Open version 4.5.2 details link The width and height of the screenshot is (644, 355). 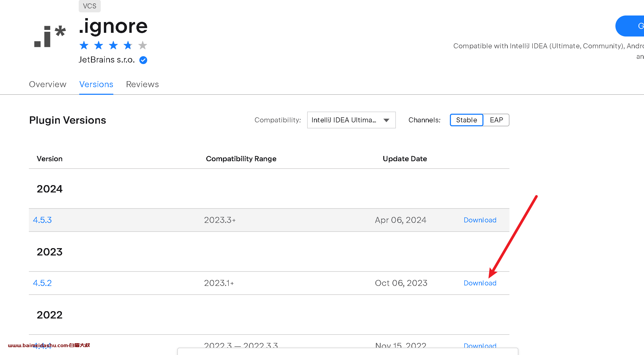click(x=42, y=283)
